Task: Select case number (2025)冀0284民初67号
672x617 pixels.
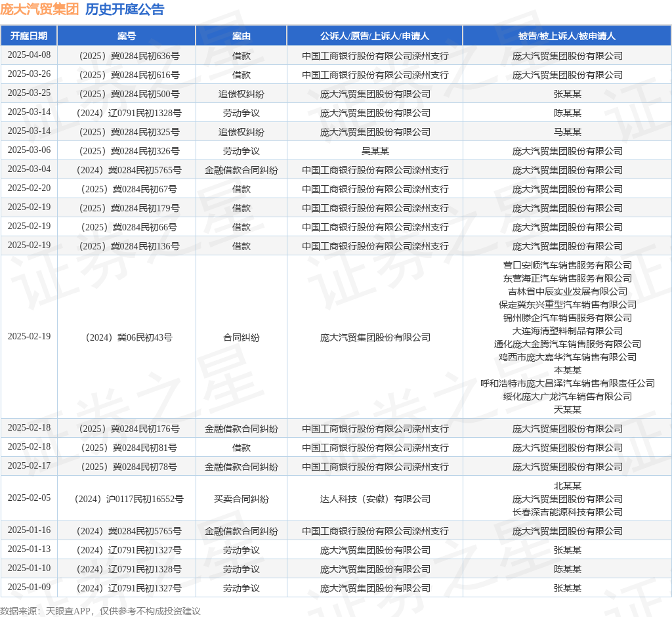Action: pyautogui.click(x=129, y=189)
